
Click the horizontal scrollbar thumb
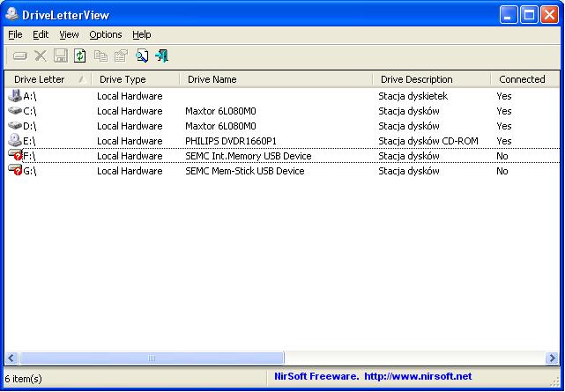pos(152,358)
